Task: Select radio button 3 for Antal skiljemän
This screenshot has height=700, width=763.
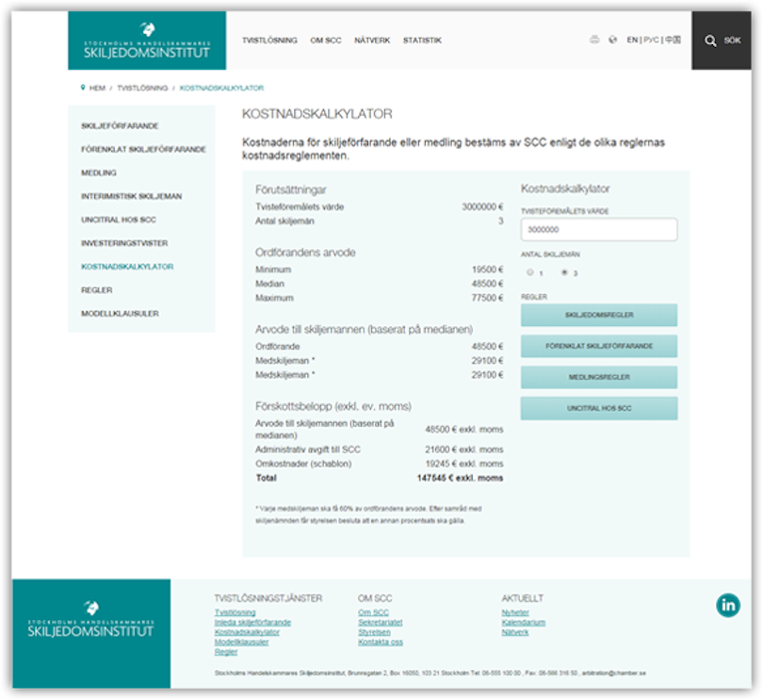Action: [x=562, y=270]
